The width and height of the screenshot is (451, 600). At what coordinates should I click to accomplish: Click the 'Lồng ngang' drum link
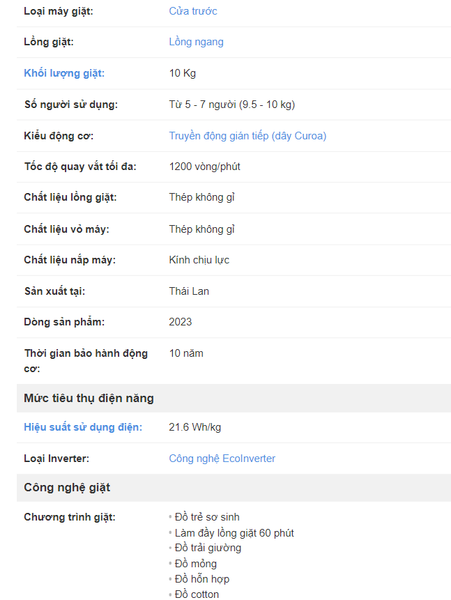(x=196, y=42)
